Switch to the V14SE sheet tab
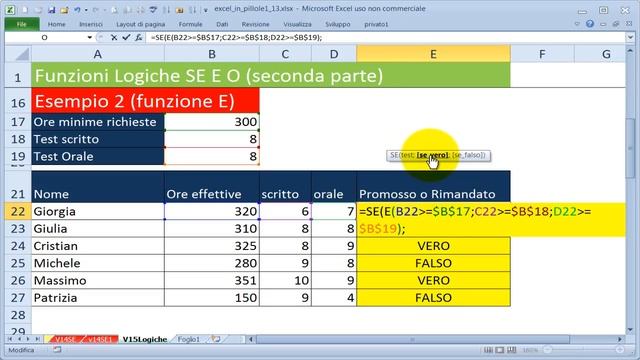Screen dimensions: 640x360 click(x=65, y=339)
